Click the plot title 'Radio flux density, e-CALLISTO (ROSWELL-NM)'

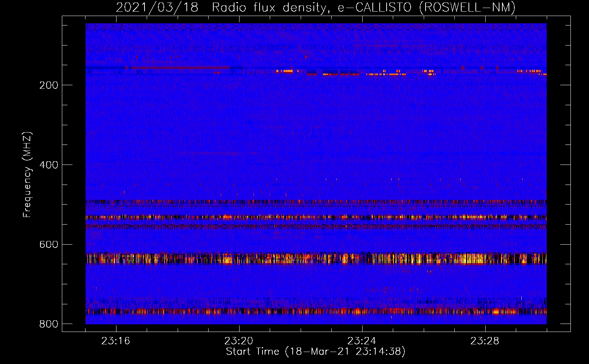[x=364, y=7]
